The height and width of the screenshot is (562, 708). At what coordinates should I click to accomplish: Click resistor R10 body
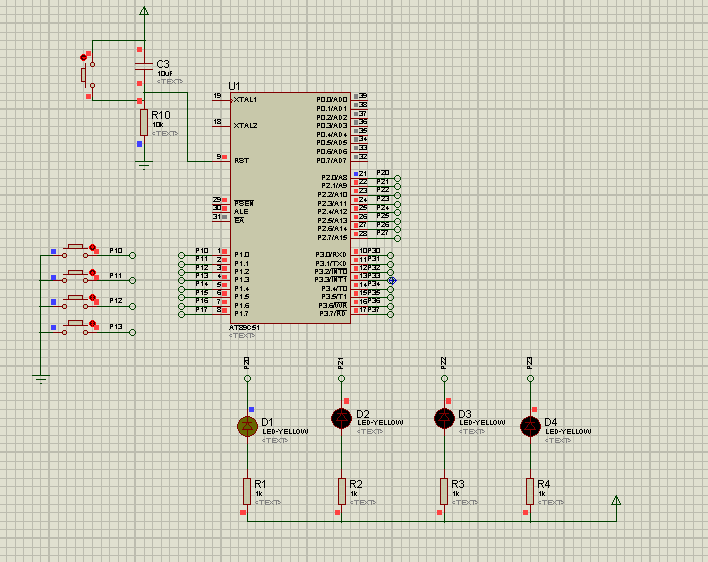click(144, 122)
